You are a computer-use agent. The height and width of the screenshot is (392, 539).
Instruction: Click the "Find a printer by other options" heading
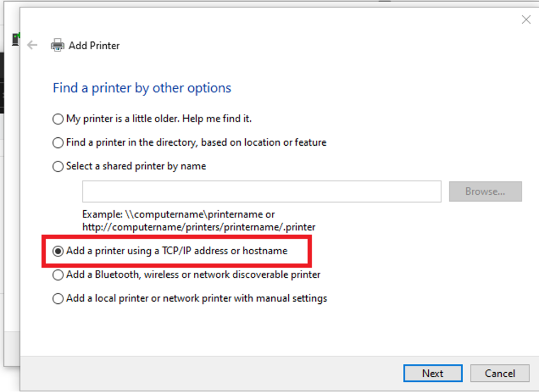tap(142, 88)
